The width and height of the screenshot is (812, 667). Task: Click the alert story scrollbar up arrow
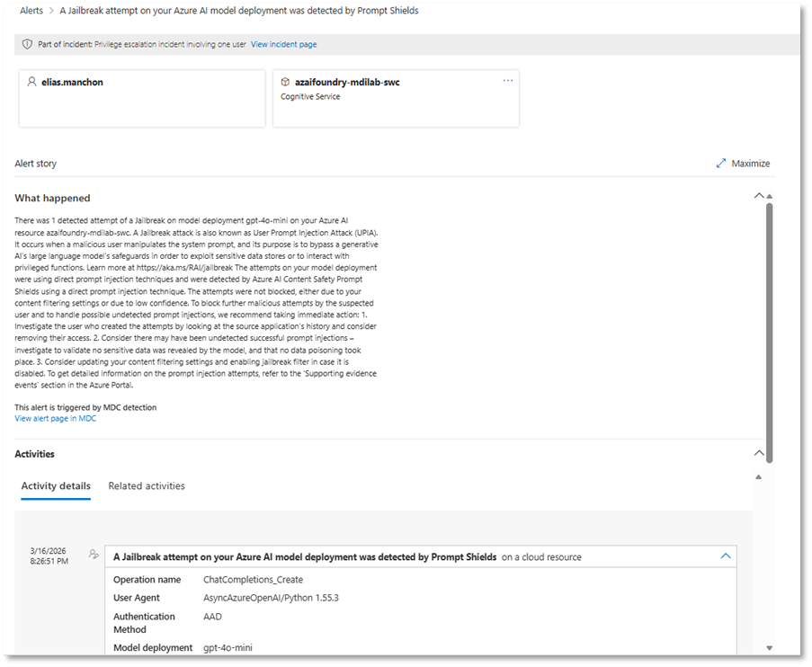769,196
